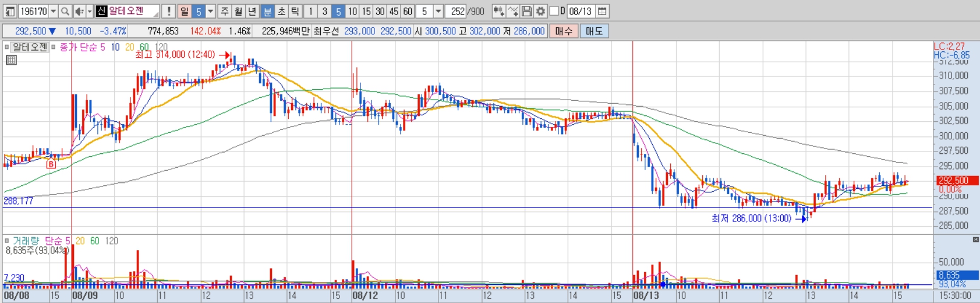
Task: Click the B marker on the chart
Action: point(51,164)
